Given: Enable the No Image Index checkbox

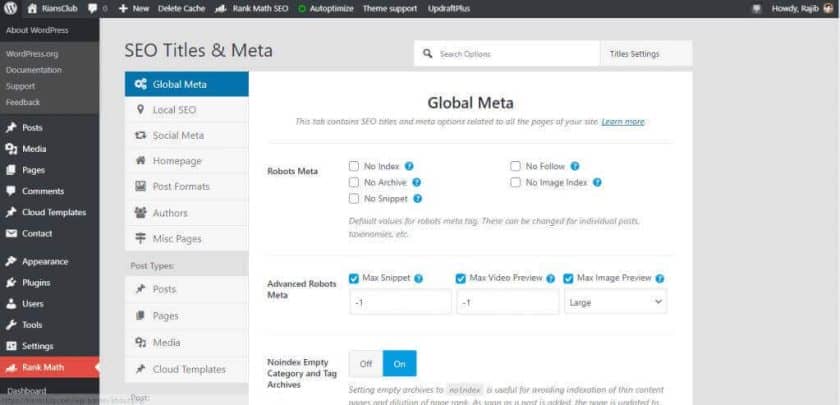Looking at the screenshot, I should [515, 182].
